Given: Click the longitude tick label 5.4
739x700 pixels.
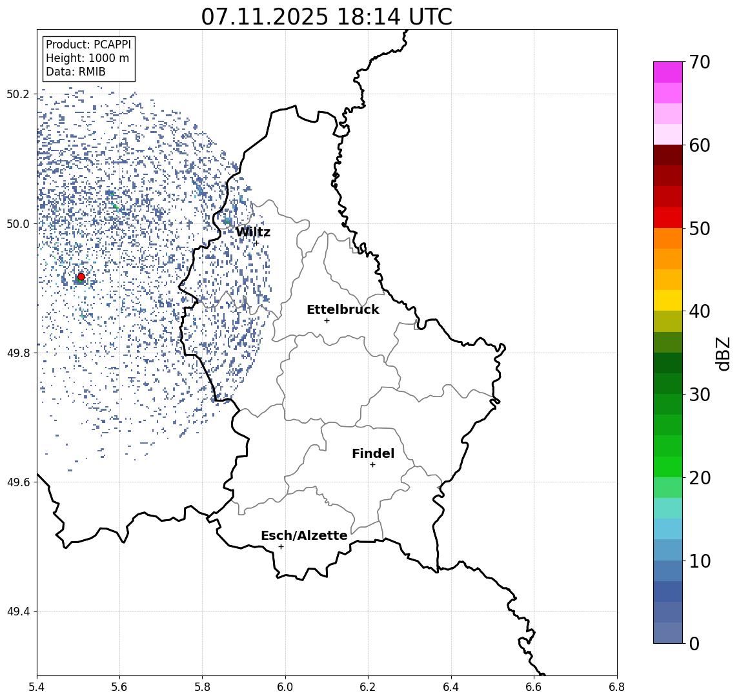Looking at the screenshot, I should pyautogui.click(x=37, y=687).
